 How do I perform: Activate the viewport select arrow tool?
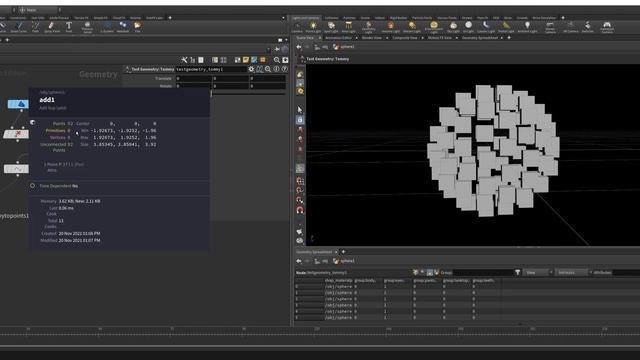[x=300, y=109]
